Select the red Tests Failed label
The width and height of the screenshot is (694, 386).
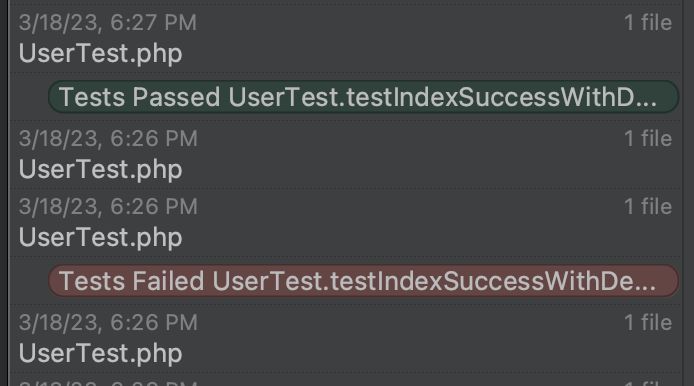(363, 281)
